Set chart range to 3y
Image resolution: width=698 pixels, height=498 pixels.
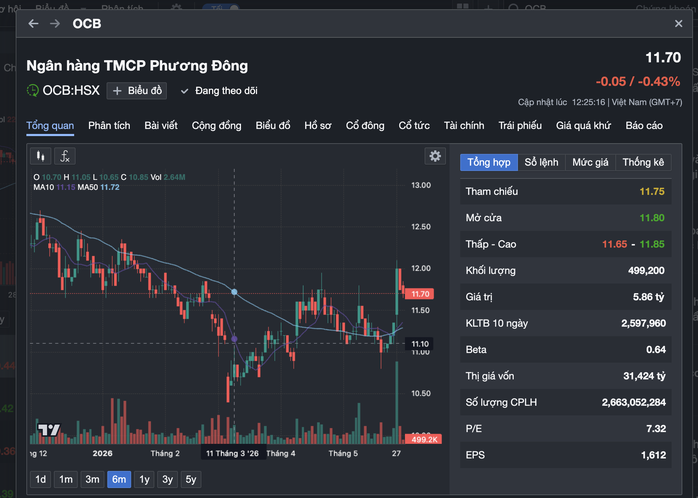167,479
